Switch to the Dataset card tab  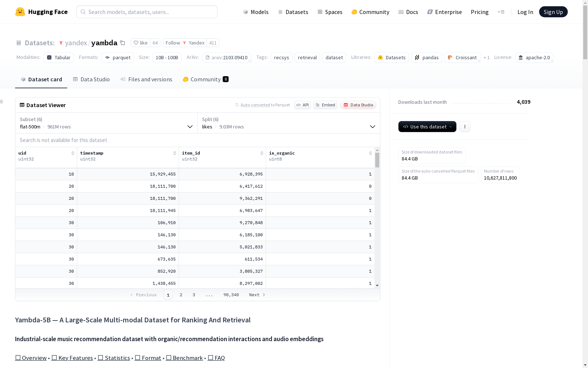[41, 79]
